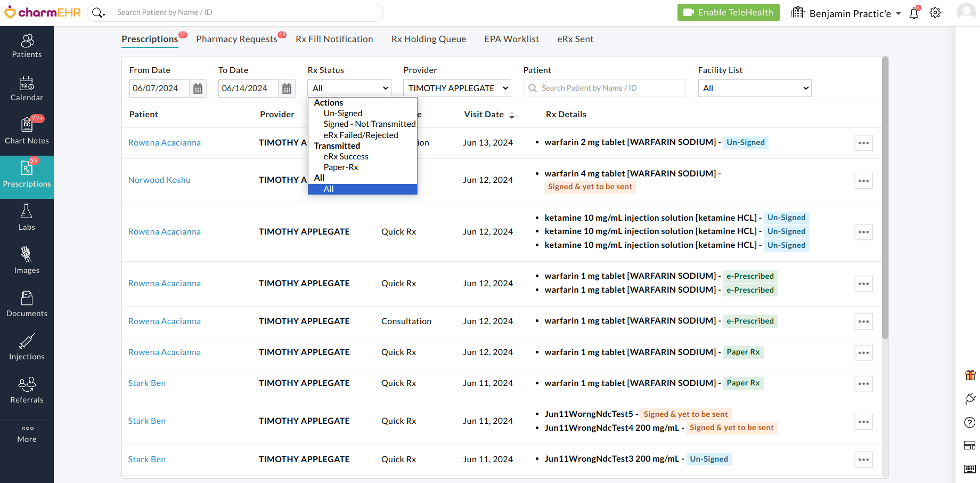Switch to Pharmacy Requests tab

pos(236,39)
